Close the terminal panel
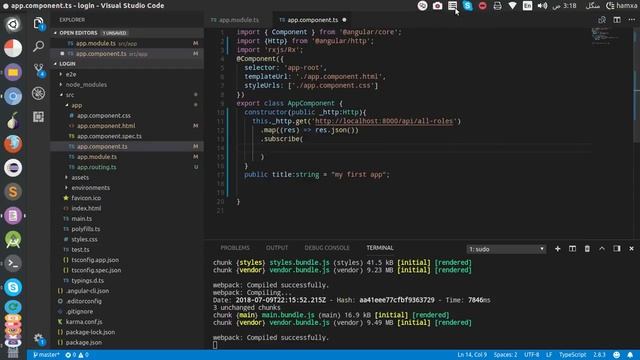Screen dimensions: 640x360 pos(631,249)
